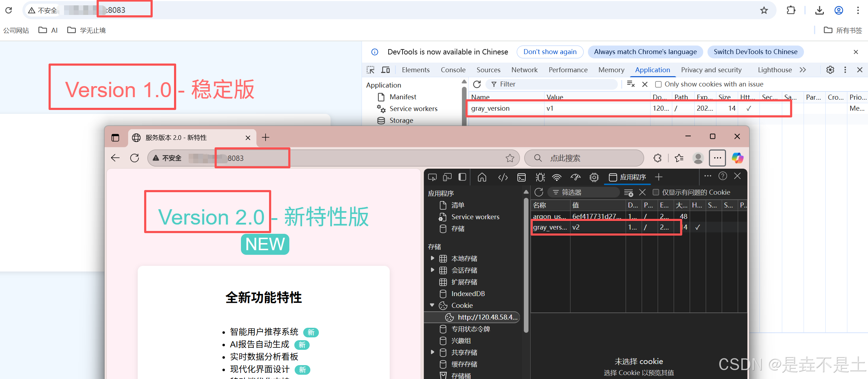The image size is (868, 379).
Task: Clear all cookies icon in Chrome DevTools
Action: [x=631, y=84]
